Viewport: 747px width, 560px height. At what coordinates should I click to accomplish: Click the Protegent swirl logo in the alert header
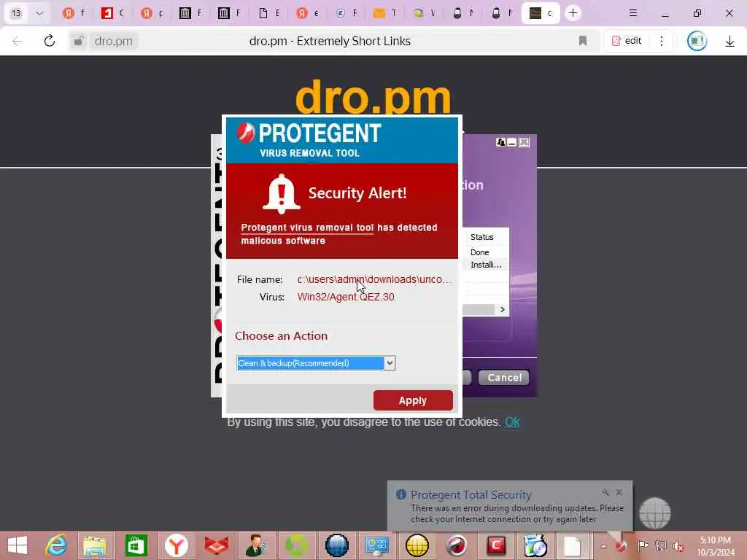pos(247,133)
